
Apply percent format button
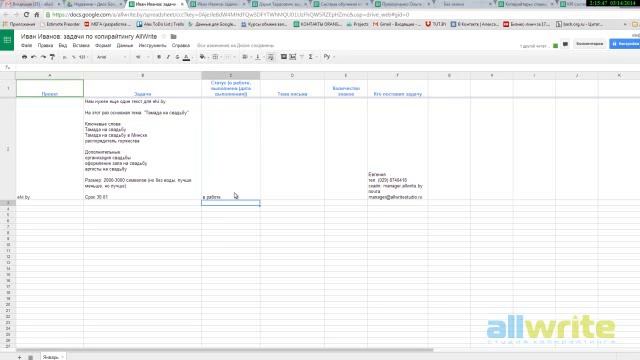74,57
